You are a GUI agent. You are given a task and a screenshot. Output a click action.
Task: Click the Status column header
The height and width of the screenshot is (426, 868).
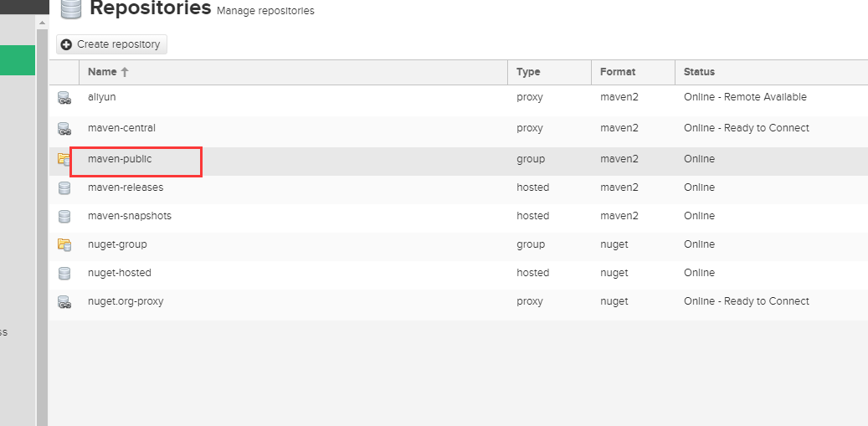click(x=699, y=72)
